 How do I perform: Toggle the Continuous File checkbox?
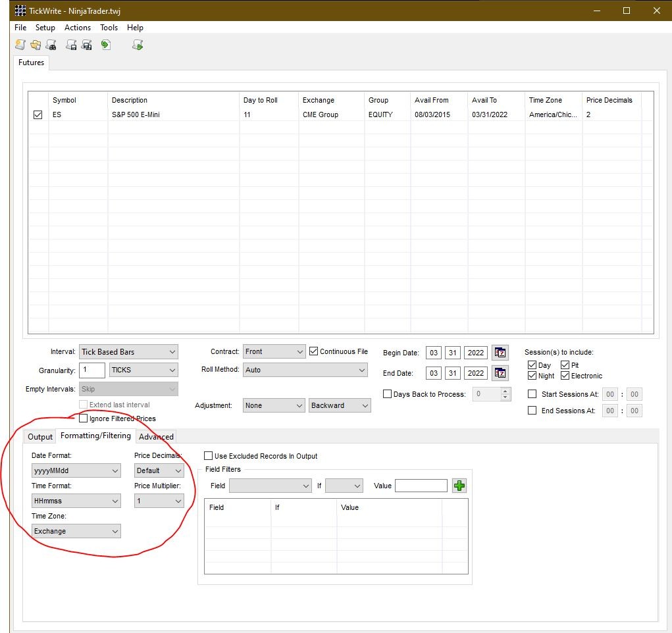(314, 351)
